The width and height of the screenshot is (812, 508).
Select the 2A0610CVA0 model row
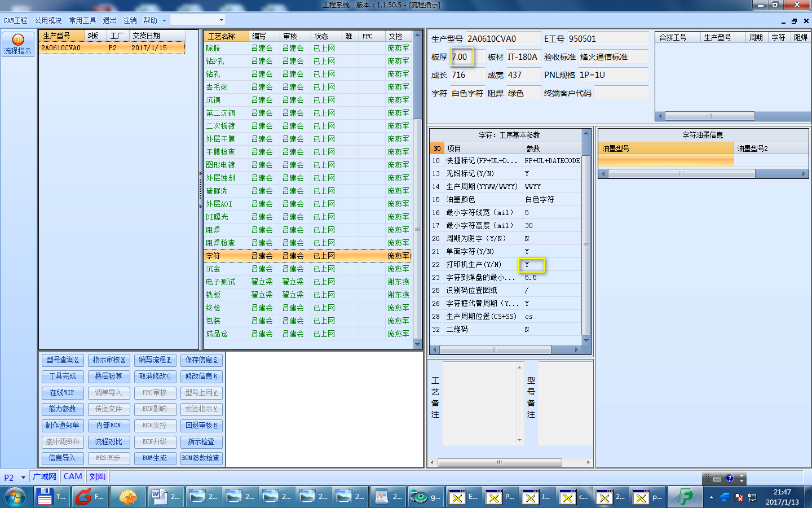pos(112,48)
